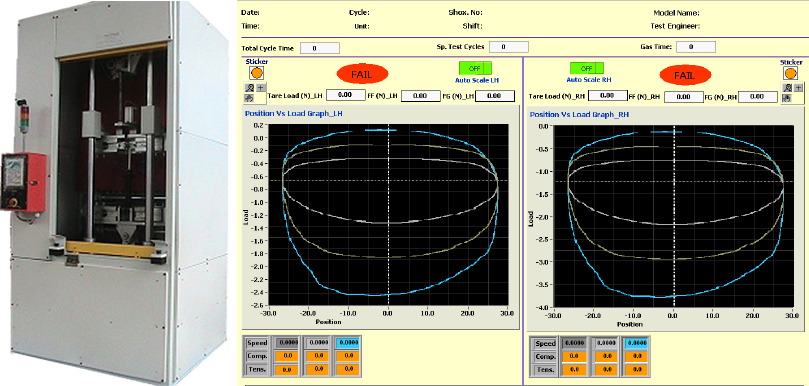Screen dimensions: 809x386
Task: Toggle the Auto Scale RH switch
Action: 586,68
